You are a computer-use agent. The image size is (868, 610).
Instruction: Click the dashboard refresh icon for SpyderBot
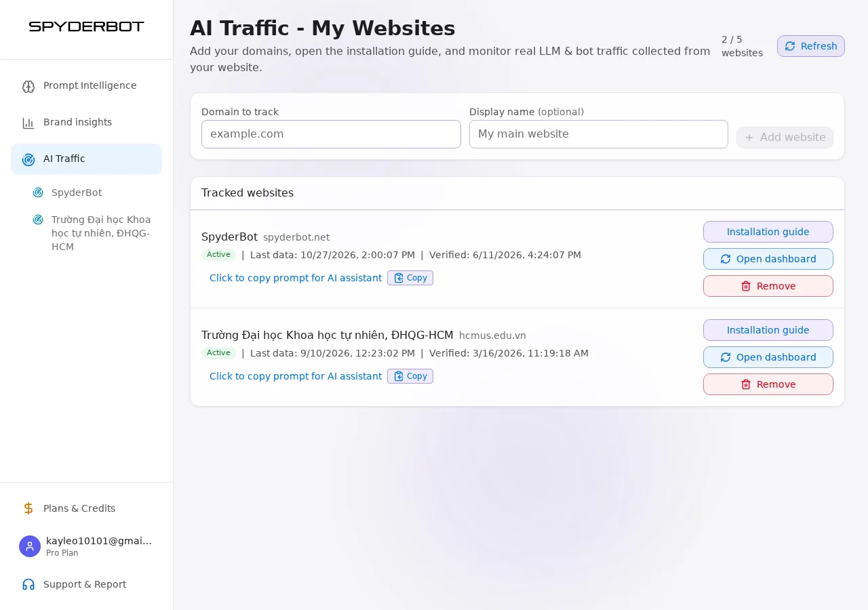click(726, 259)
